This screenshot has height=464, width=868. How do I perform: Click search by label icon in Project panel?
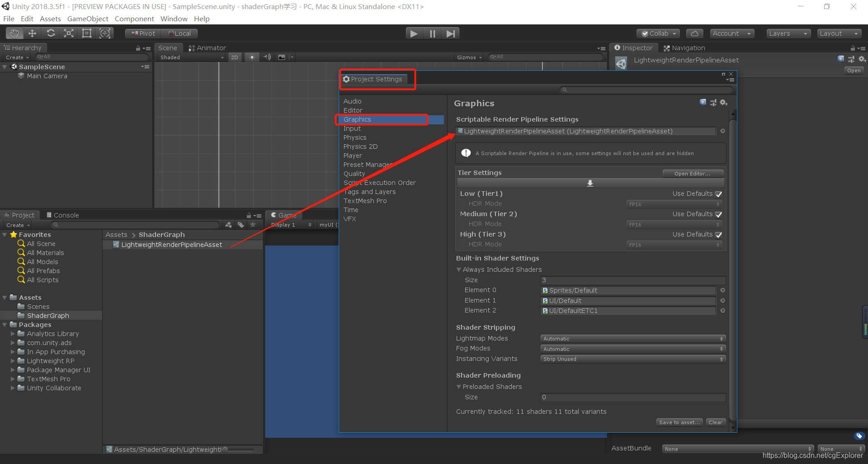click(241, 225)
